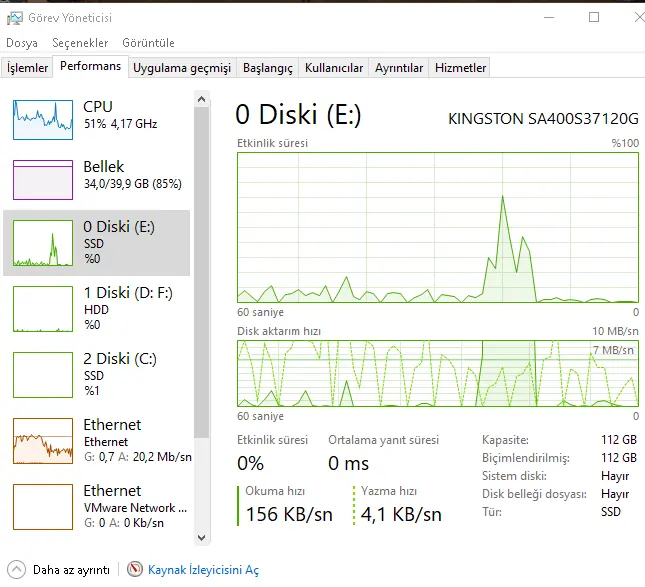
Task: Switch to the İşlemler tab
Action: [x=27, y=67]
